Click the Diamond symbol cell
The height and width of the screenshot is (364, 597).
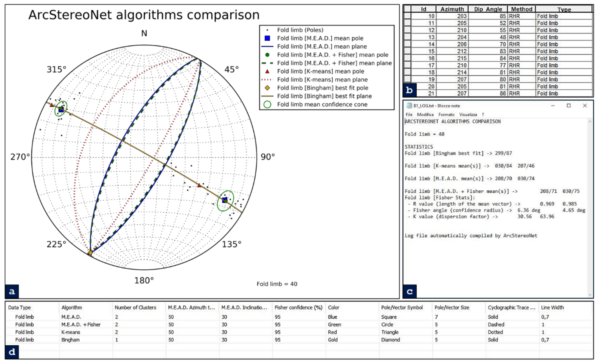[390, 340]
